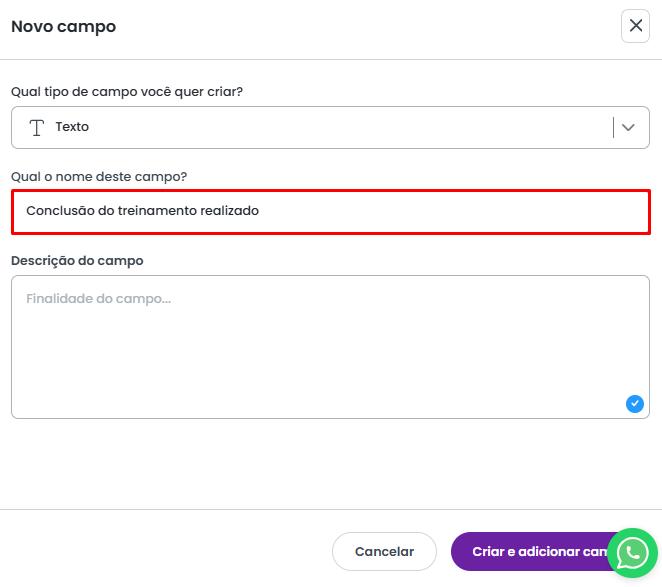
Task: Click the selected 'Texto' value
Action: coord(72,127)
